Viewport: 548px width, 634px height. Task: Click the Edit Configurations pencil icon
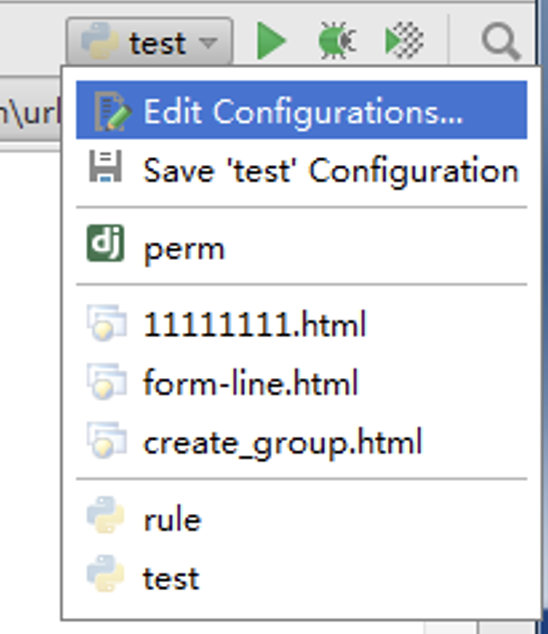pos(112,111)
